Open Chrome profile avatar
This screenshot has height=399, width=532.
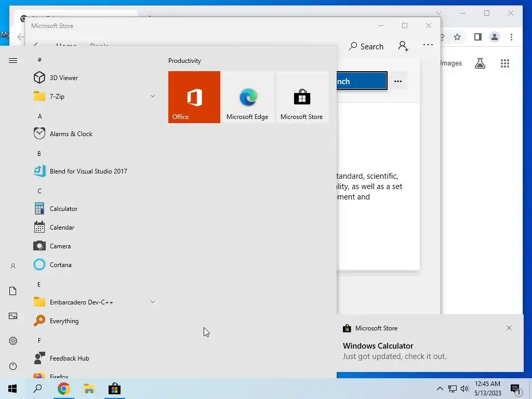pos(495,37)
